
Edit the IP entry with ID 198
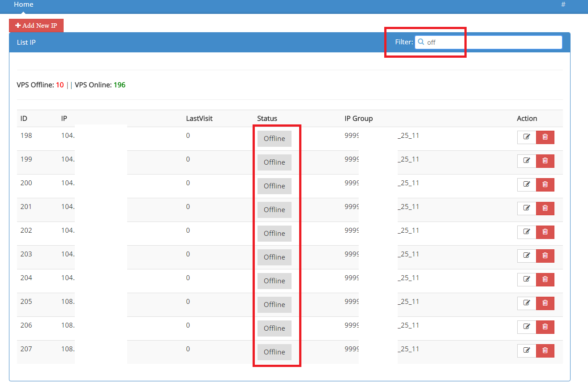point(527,137)
